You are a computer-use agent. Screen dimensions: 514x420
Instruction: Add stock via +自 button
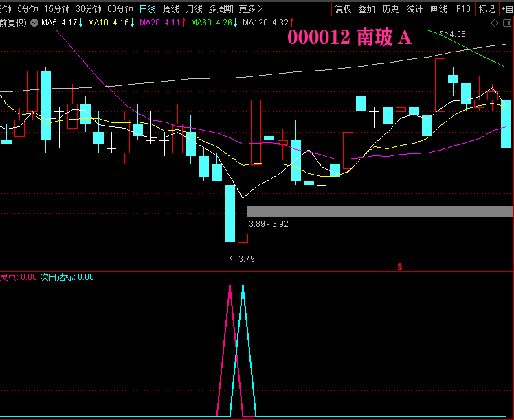(507, 9)
